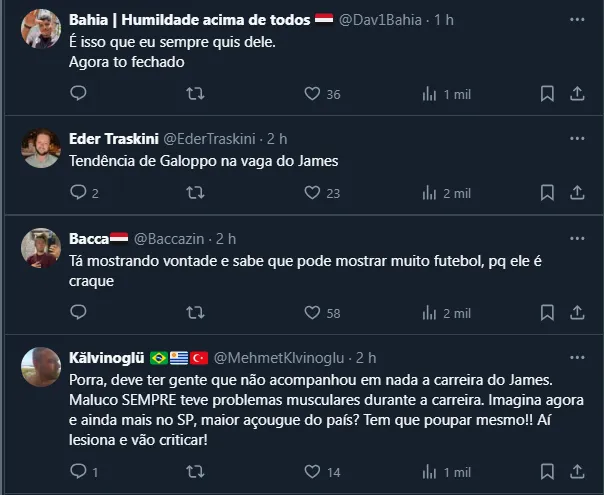This screenshot has width=604, height=495.
Task: Like Bacca's tweet with 58 likes
Action: click(x=312, y=313)
